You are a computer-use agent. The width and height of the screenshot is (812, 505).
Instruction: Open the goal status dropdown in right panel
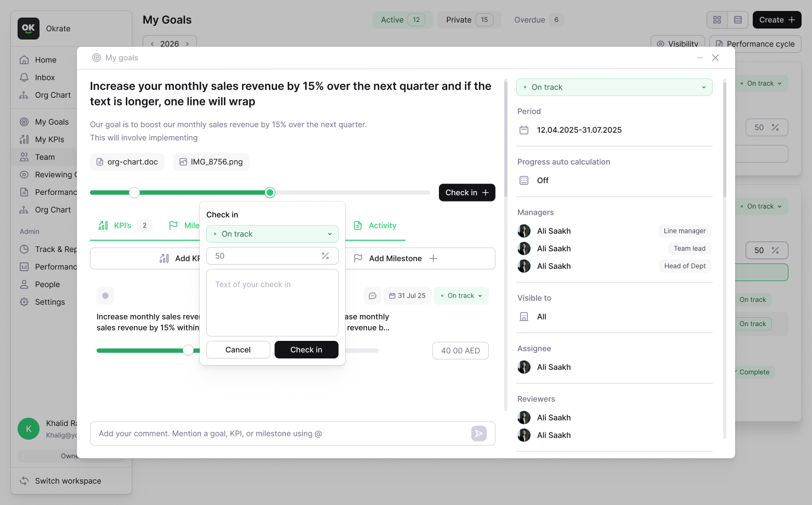614,87
